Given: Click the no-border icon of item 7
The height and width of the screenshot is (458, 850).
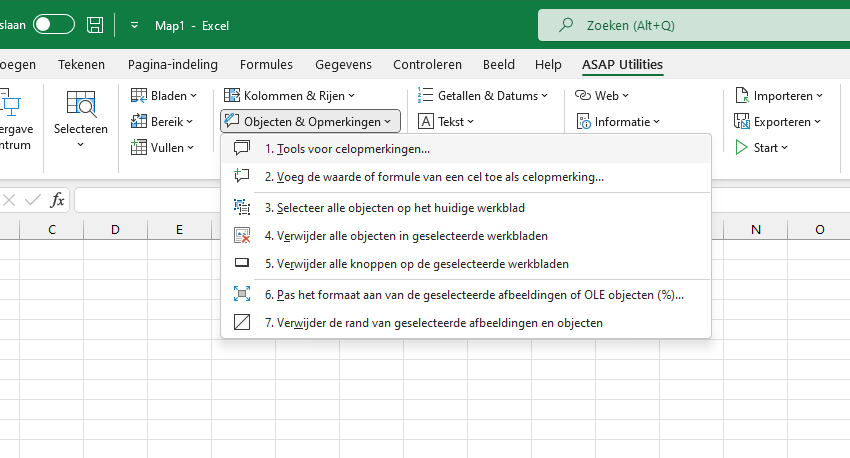Looking at the screenshot, I should pyautogui.click(x=242, y=322).
